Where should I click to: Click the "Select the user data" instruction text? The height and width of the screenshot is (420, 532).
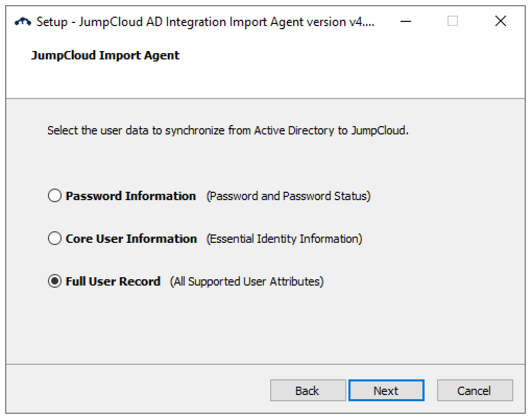(228, 130)
